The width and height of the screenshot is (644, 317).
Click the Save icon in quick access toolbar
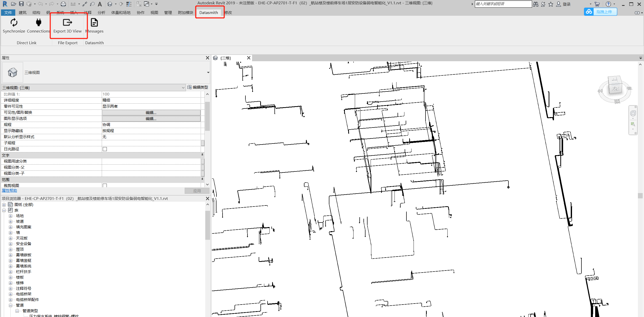click(21, 4)
